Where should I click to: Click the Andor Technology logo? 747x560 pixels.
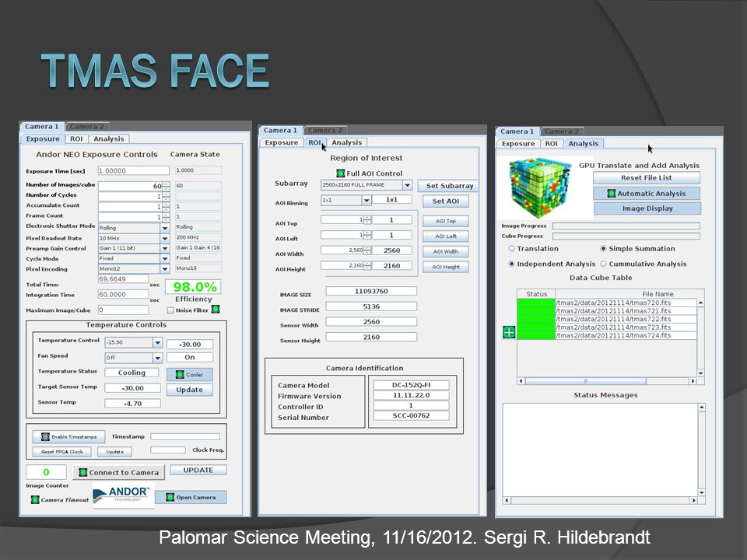pos(123,495)
